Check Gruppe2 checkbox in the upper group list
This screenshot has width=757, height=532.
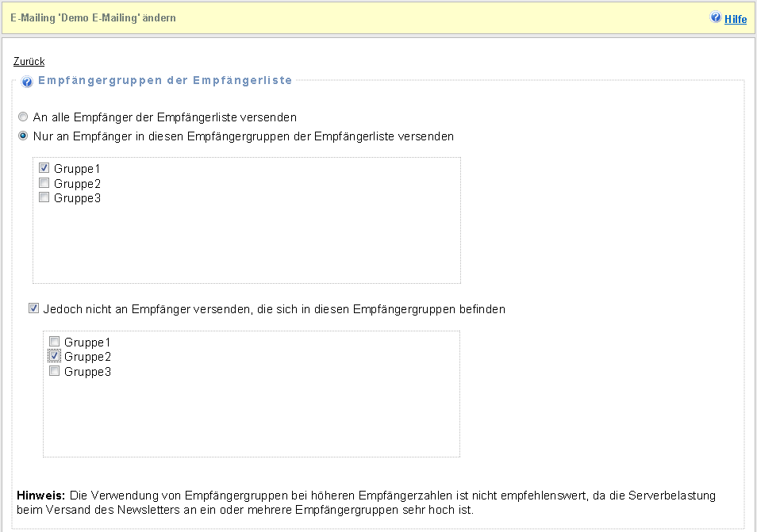click(x=44, y=183)
